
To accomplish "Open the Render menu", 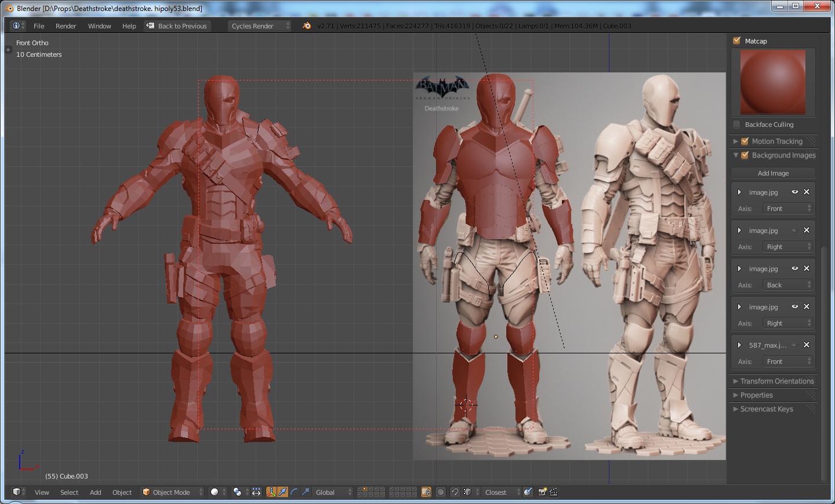I will tap(66, 25).
